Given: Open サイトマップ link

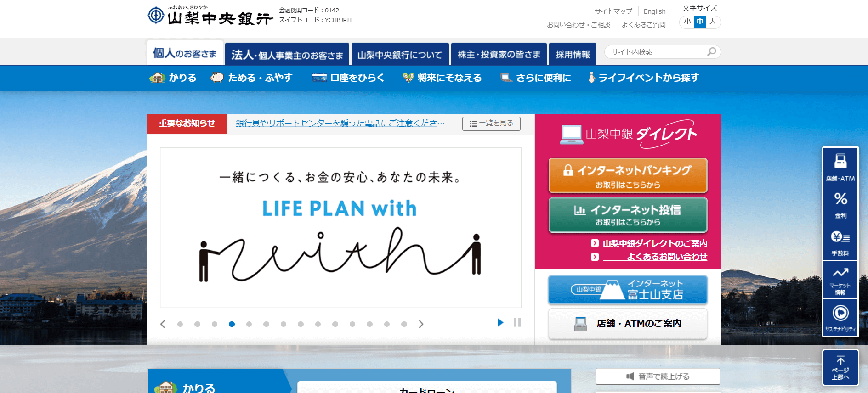Looking at the screenshot, I should tap(613, 11).
